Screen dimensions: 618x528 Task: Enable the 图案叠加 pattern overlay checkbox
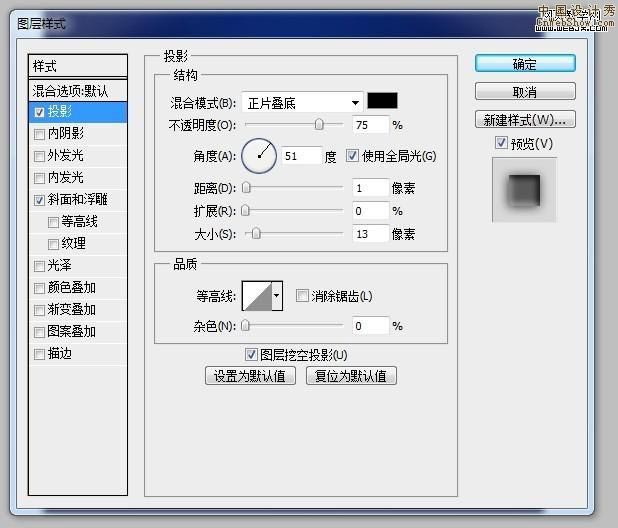[x=39, y=333]
